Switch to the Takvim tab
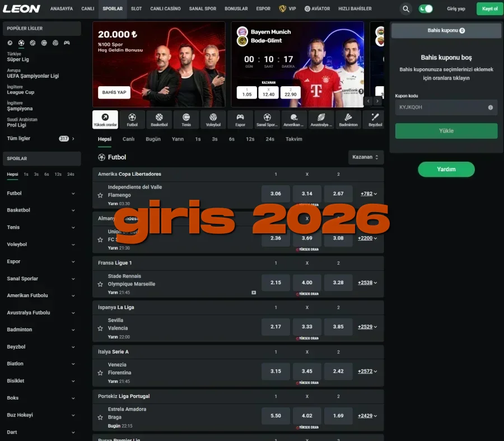Viewport: 504px width, 441px height. 294,139
